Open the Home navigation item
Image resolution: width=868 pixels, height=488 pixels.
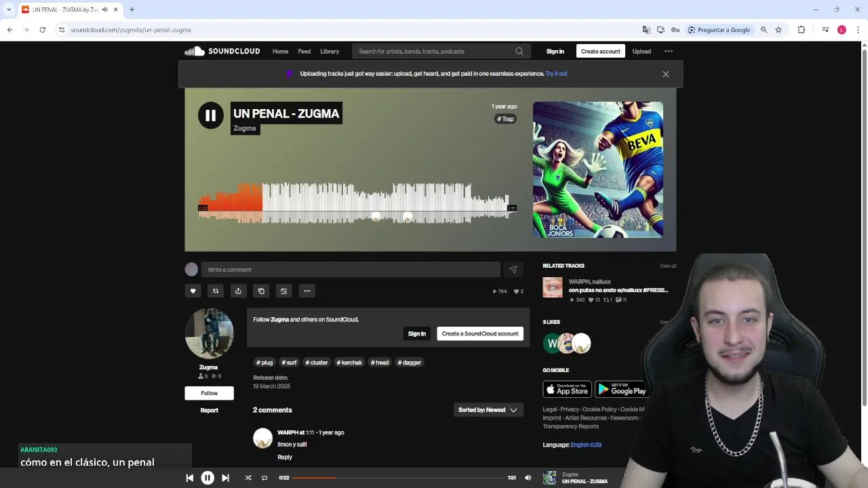[280, 52]
